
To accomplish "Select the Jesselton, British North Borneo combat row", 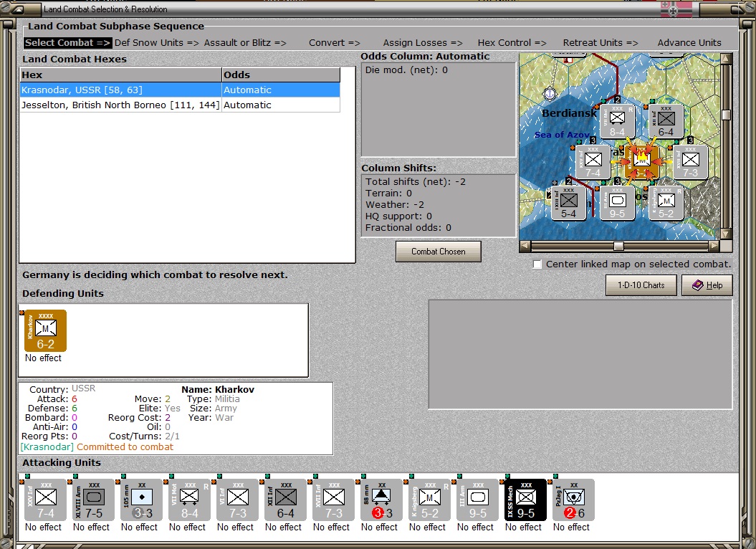I will (x=180, y=105).
